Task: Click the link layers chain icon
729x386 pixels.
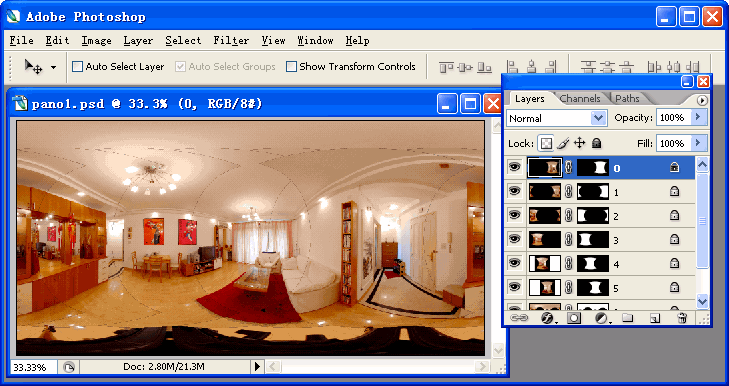Action: pos(519,318)
